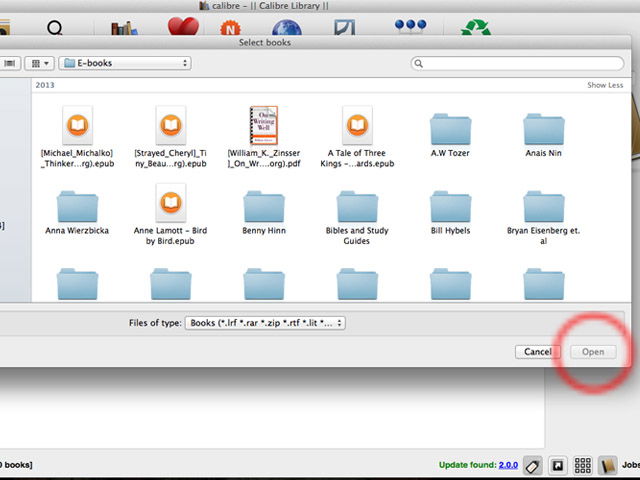Click the dialog search field
This screenshot has height=480, width=640.
(518, 63)
